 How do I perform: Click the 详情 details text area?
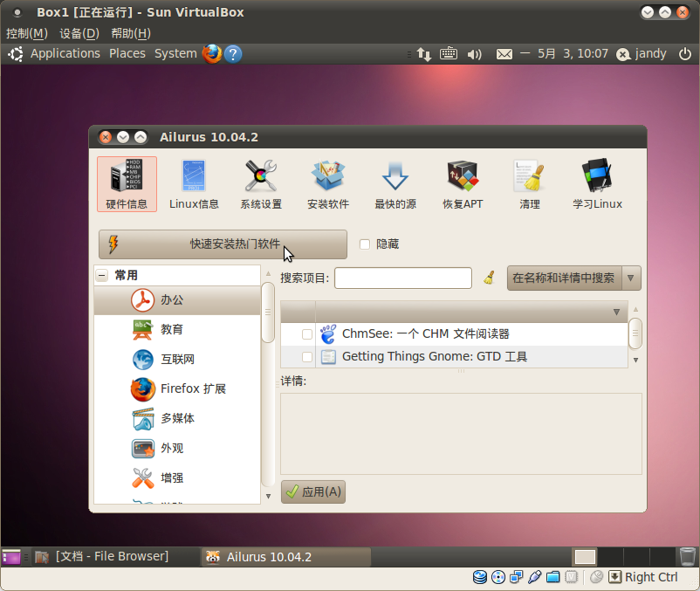(x=461, y=434)
